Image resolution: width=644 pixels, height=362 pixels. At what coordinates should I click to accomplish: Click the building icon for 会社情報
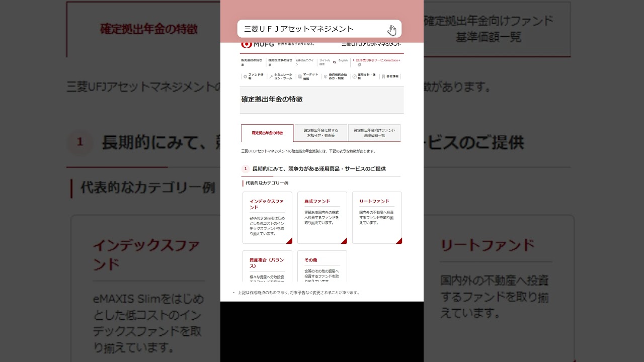tap(383, 76)
